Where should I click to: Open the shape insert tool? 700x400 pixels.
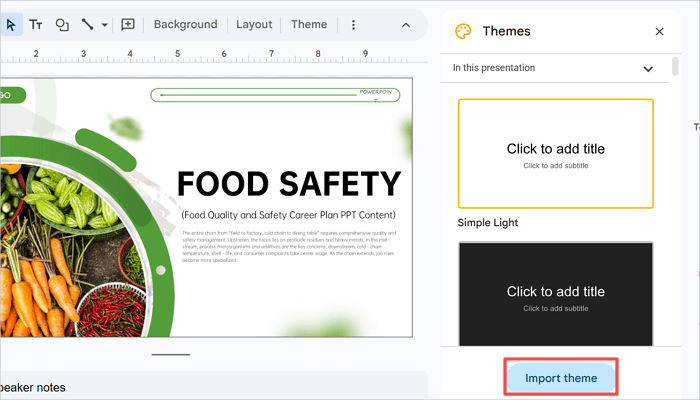62,25
